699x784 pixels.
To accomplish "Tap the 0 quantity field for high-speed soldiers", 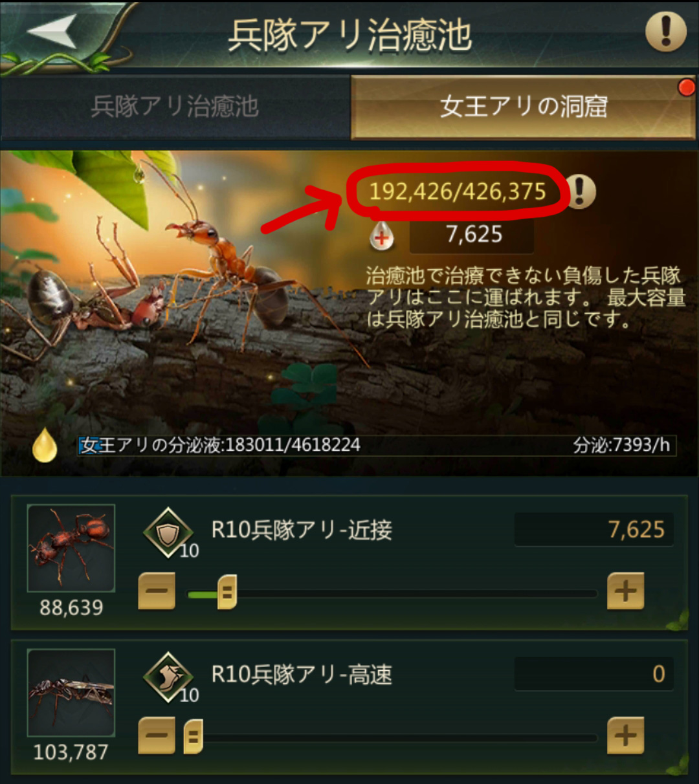I will (x=594, y=674).
